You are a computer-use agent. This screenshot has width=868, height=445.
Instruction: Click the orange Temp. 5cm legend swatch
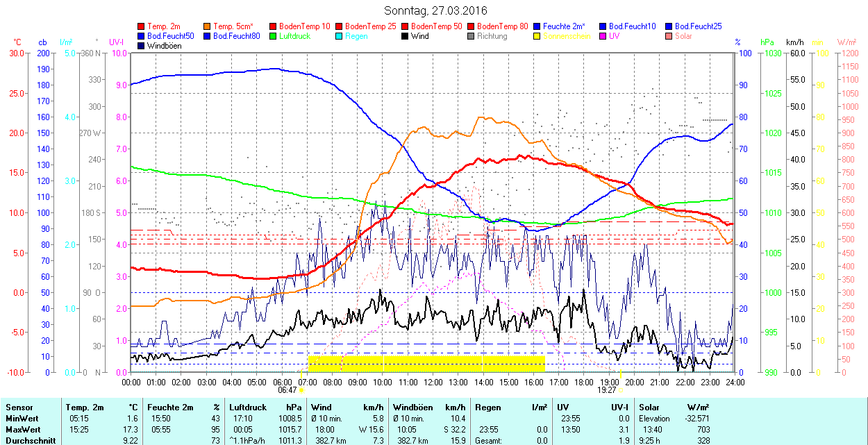(x=208, y=26)
